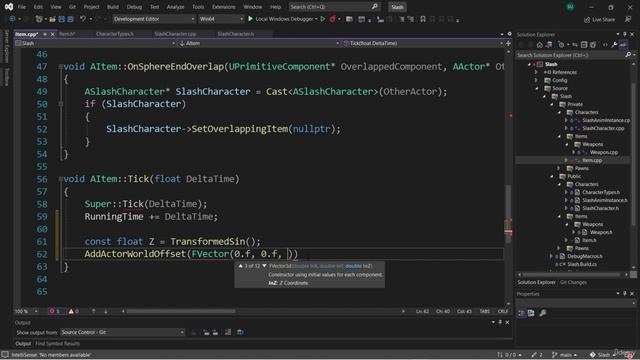The width and height of the screenshot is (640, 360).
Task: Click the split editor plus icon
Action: [x=509, y=43]
